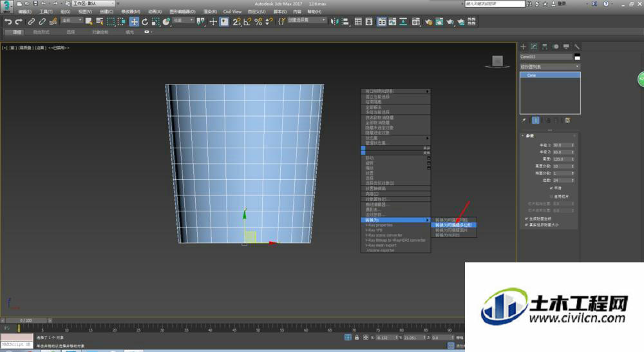The image size is (644, 352).
Task: Open the selection filter dropdown (全部)
Action: 71,20
